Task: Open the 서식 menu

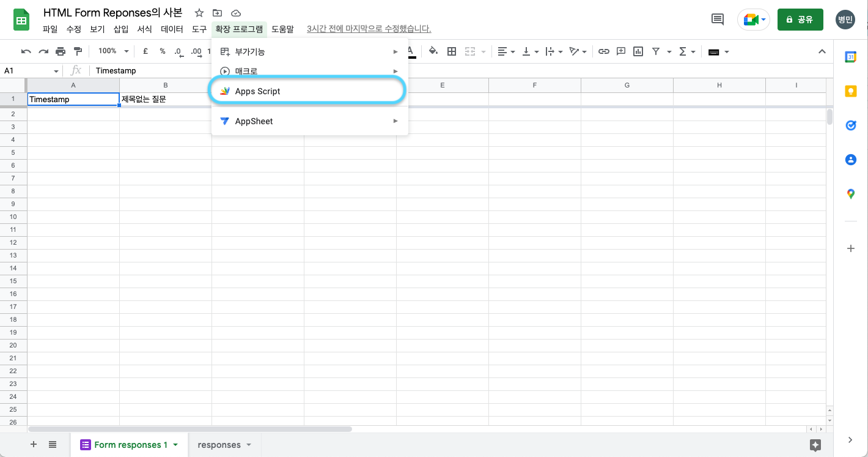Action: tap(145, 29)
